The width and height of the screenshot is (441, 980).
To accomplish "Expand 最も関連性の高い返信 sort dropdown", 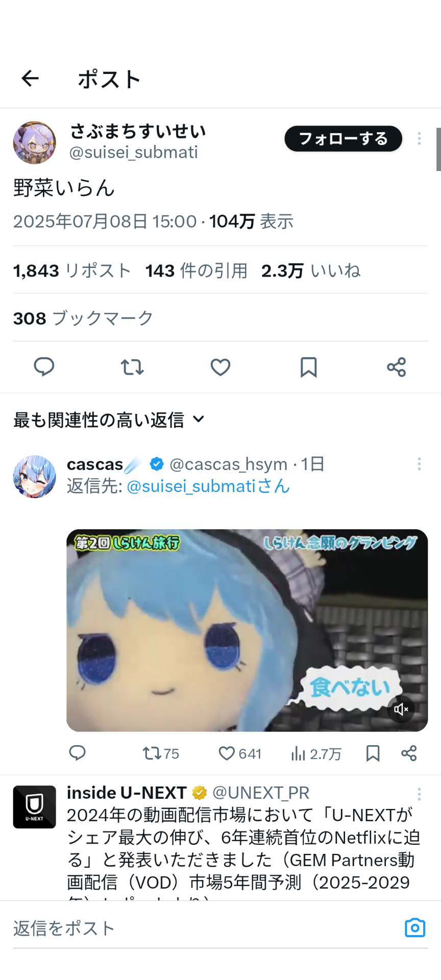I will 109,420.
